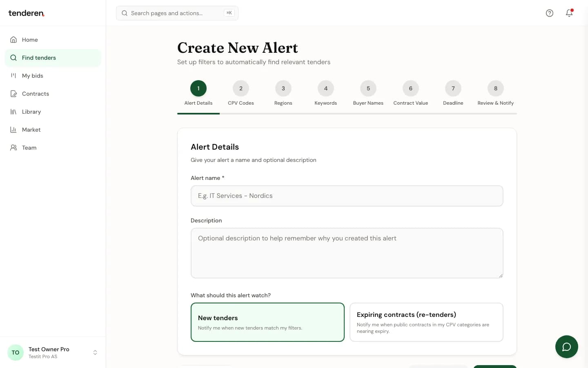Go to step 8 Review & Notify
This screenshot has width=588, height=368.
click(496, 93)
